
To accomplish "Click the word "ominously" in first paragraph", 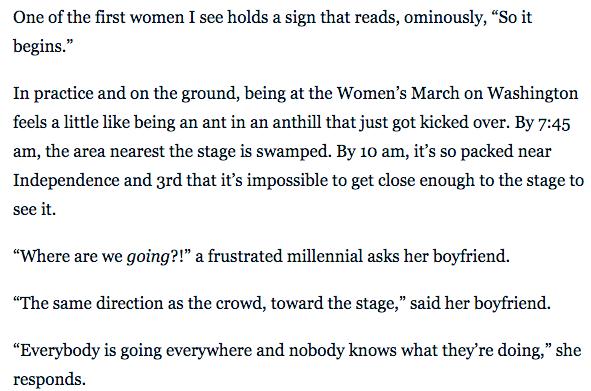I will click(x=442, y=18).
